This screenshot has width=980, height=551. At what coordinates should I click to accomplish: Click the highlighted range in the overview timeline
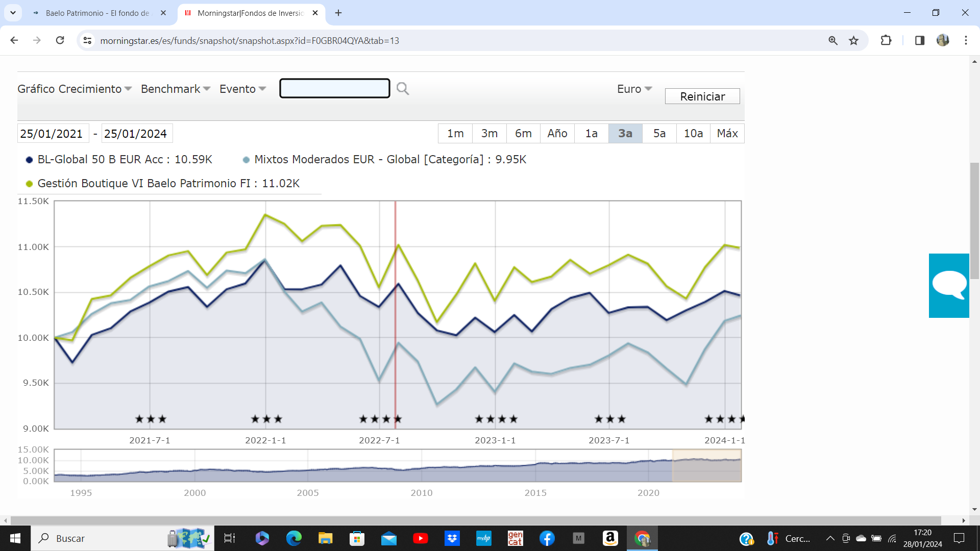point(707,465)
